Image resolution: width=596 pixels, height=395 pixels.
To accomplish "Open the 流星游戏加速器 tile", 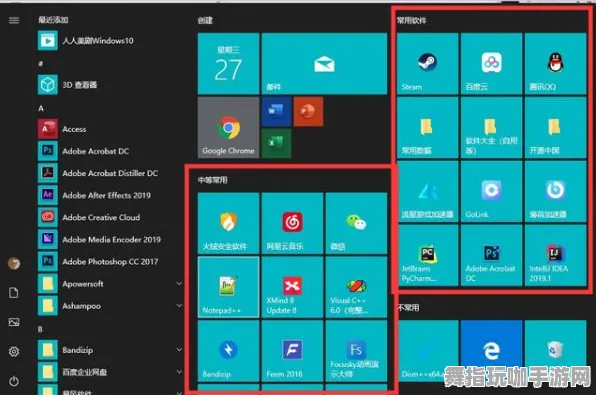I will 427,191.
